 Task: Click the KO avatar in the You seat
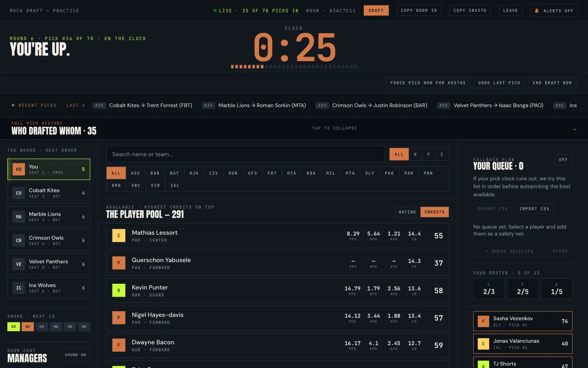(19, 169)
